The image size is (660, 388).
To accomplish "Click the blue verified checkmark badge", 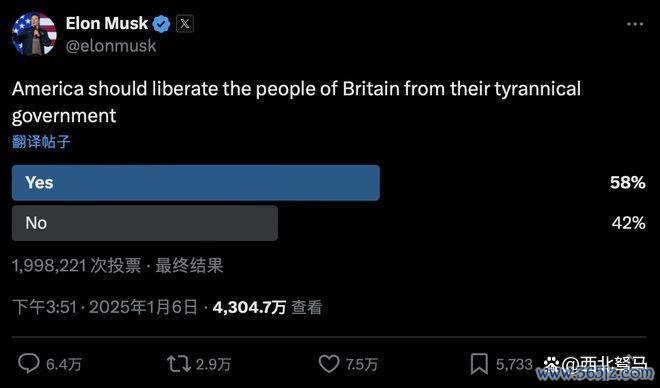I will (x=161, y=24).
